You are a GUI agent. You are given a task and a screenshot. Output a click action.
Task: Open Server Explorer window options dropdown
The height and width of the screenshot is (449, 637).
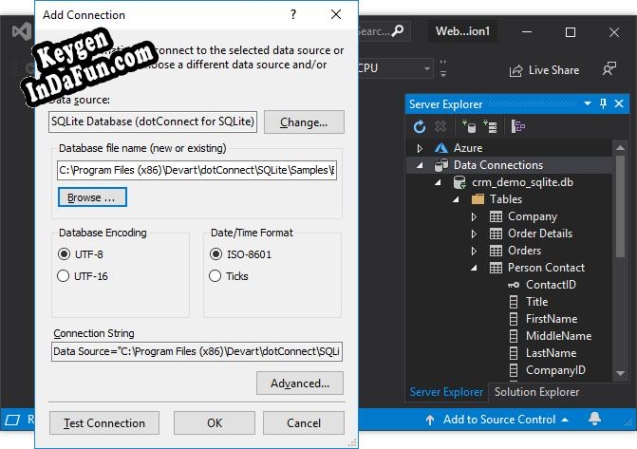click(x=587, y=104)
